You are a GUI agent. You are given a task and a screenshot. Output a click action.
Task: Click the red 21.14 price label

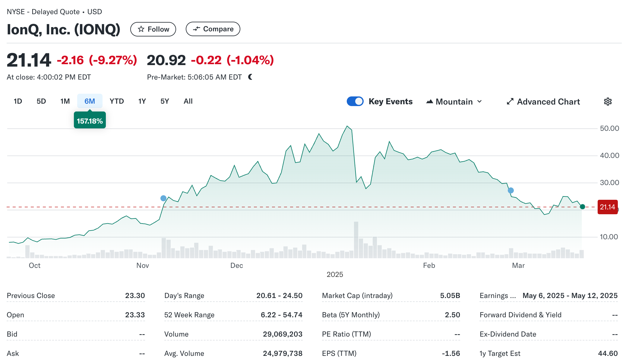(x=607, y=207)
